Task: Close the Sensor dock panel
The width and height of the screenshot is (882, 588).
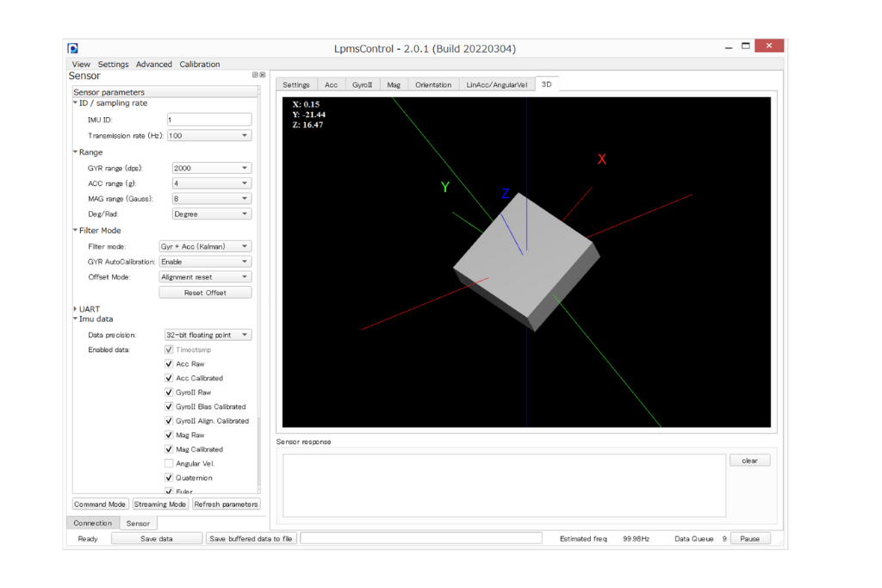Action: pos(261,76)
